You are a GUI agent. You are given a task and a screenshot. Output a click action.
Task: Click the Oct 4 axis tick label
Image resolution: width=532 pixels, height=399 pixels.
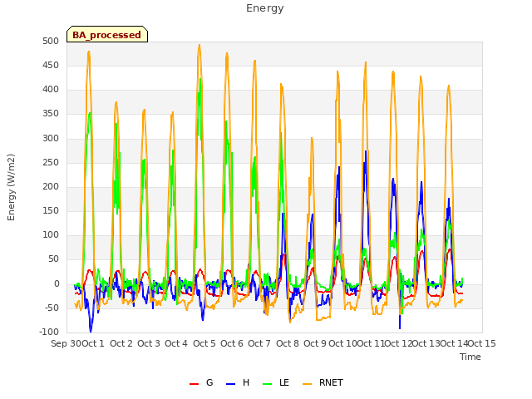pos(176,343)
